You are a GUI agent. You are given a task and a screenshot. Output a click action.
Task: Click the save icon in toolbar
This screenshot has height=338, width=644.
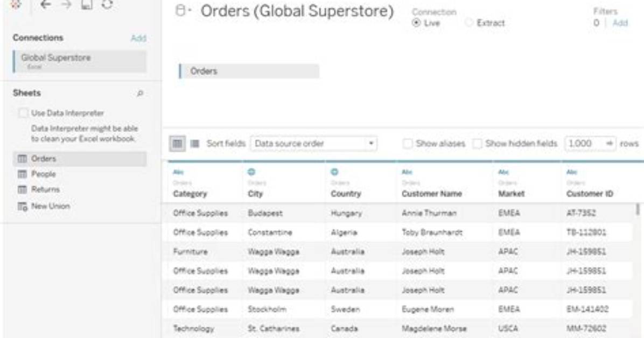[87, 4]
